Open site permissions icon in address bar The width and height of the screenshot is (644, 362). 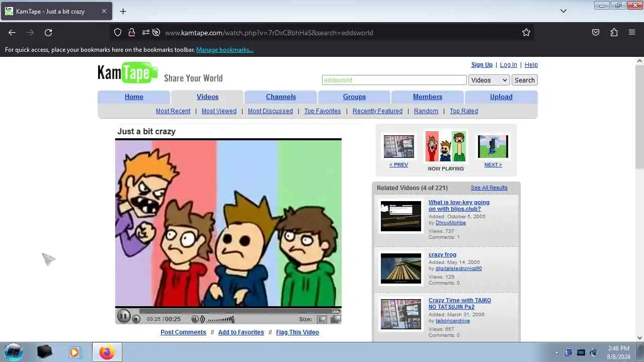coord(145,32)
